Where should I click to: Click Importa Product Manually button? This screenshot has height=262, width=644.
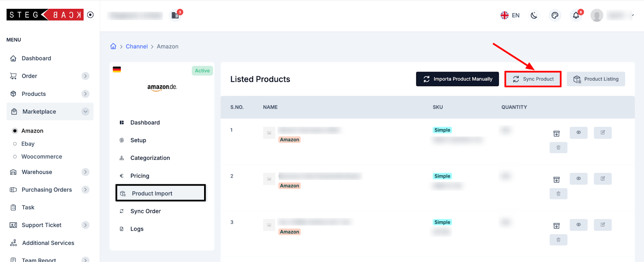pos(457,79)
